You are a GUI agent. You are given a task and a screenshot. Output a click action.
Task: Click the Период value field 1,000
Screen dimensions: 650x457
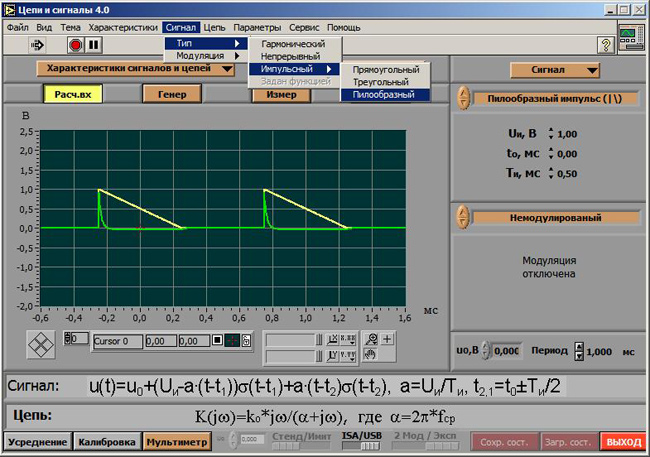(599, 352)
